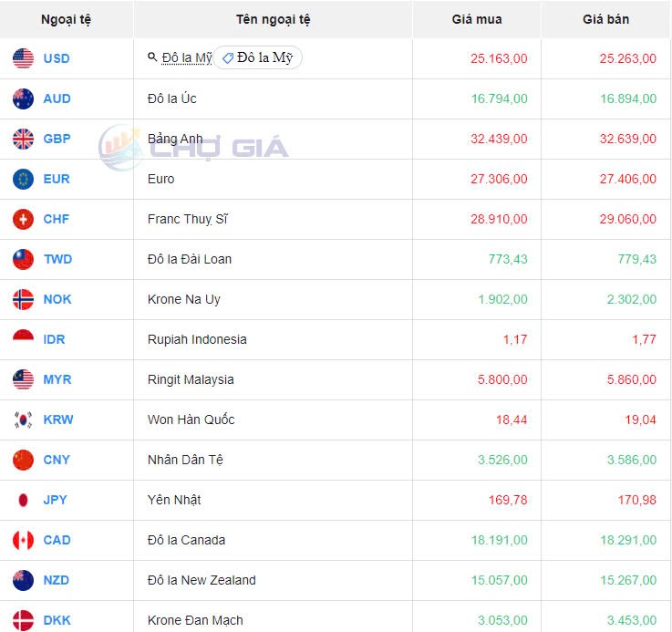
Task: Click the magnifier icon before Đô la Mỹ
Action: pos(152,57)
